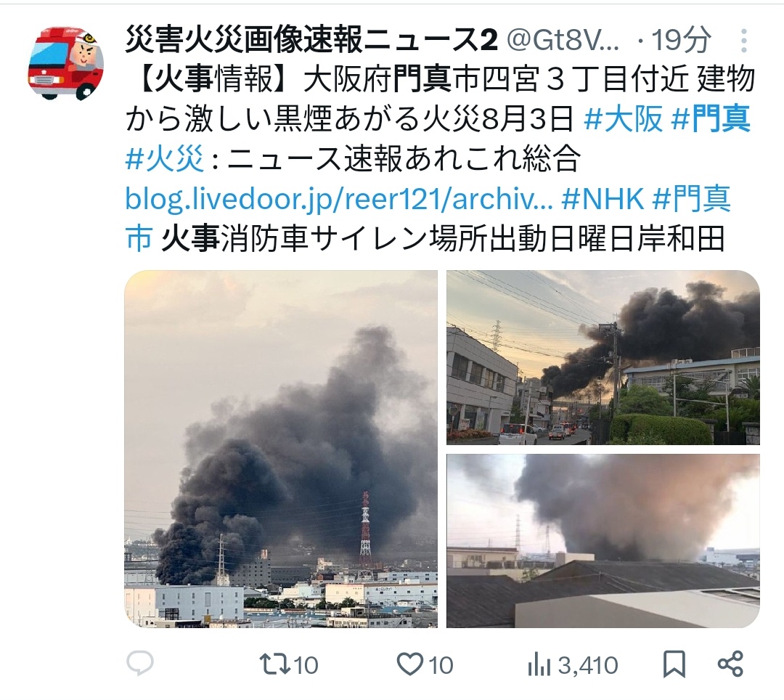The height and width of the screenshot is (700, 784).
Task: Visit the blog.livedoor.jp article link
Action: [339, 199]
